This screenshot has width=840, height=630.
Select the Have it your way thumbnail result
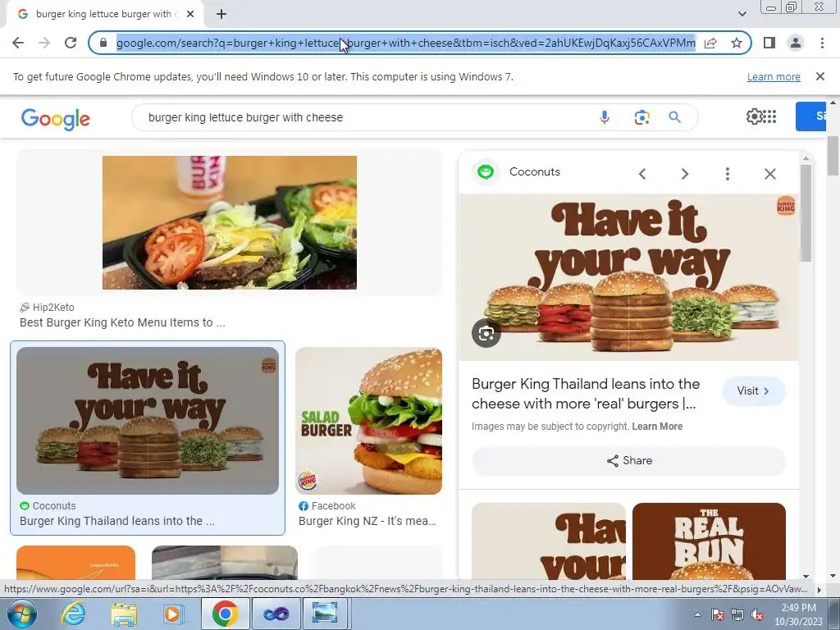(x=148, y=421)
